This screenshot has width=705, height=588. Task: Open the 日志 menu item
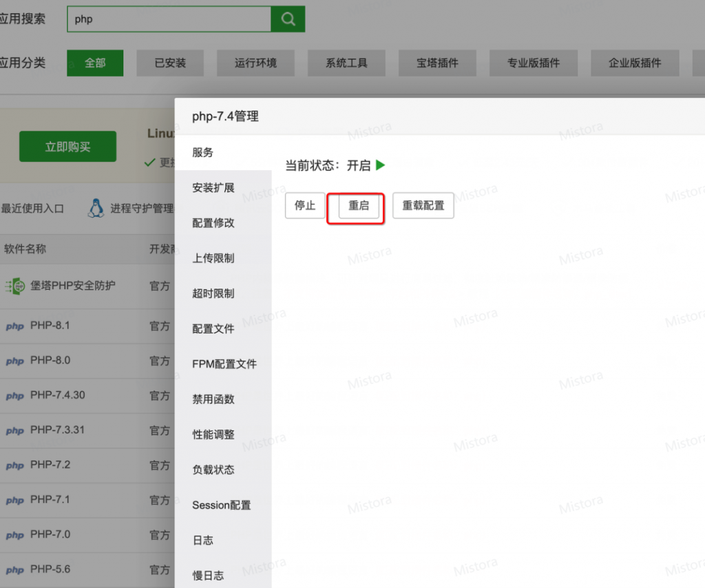(223, 540)
